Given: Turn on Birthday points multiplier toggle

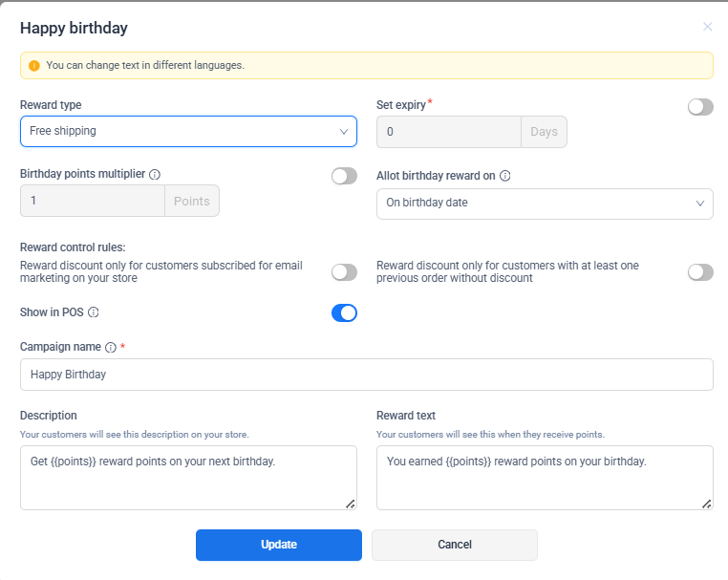Looking at the screenshot, I should click(344, 176).
